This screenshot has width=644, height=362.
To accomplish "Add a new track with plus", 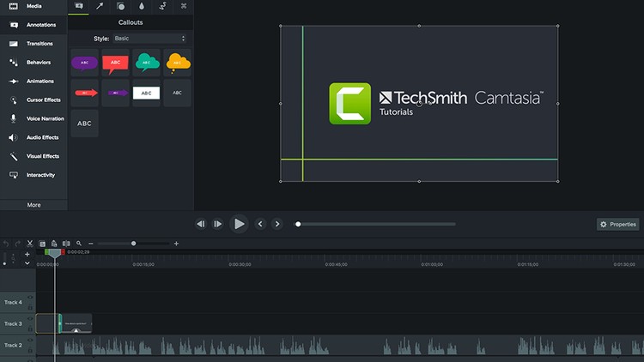I will 27,255.
